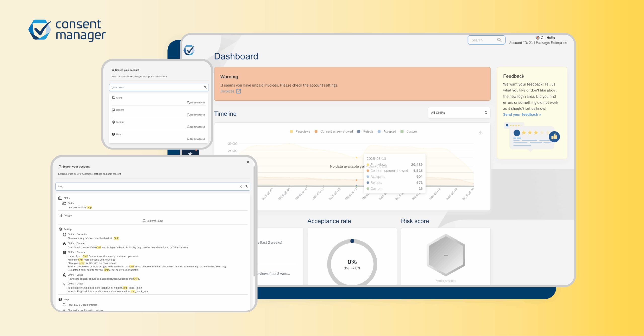This screenshot has width=644, height=336.
Task: Open 'new test vendors cmp' search result
Action: tap(79, 207)
